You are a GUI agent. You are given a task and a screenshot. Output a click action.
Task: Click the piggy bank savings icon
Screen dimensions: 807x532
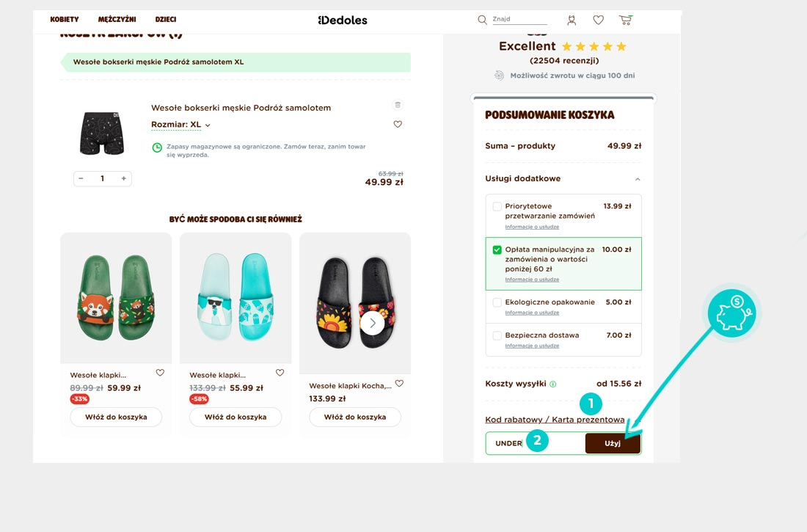coord(732,313)
